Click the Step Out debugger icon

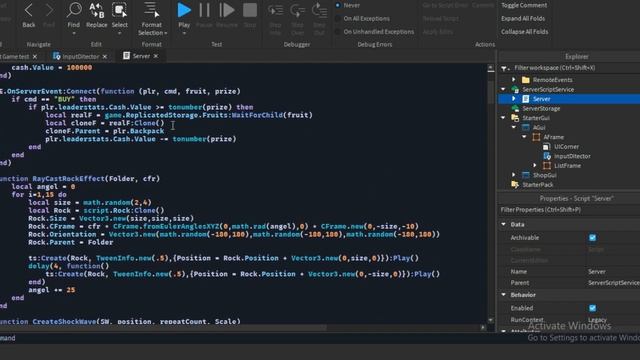tap(319, 10)
